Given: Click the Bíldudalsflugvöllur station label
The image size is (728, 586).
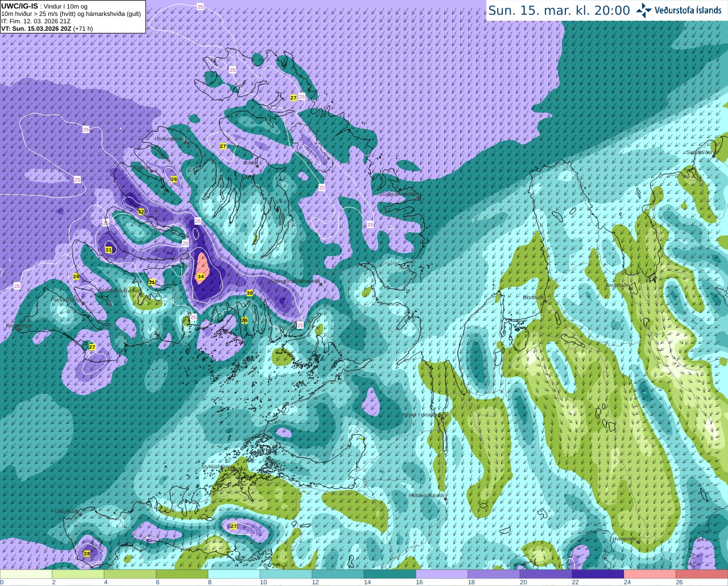Looking at the screenshot, I should click(119, 290).
